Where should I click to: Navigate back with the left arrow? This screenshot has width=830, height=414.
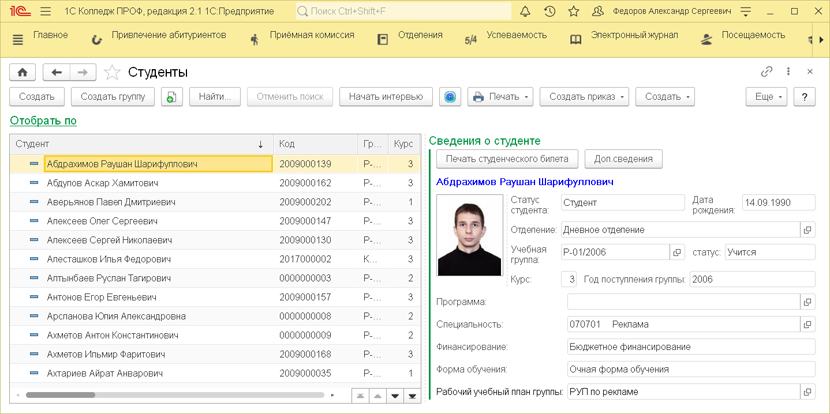(x=57, y=73)
